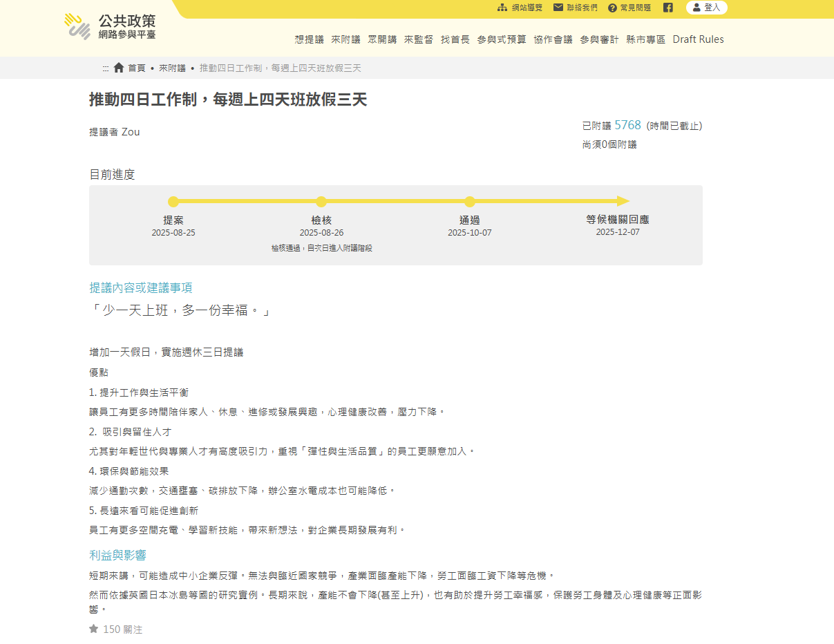Click the line 2. 吸引與留住人才
The height and width of the screenshot is (644, 834).
coord(130,432)
